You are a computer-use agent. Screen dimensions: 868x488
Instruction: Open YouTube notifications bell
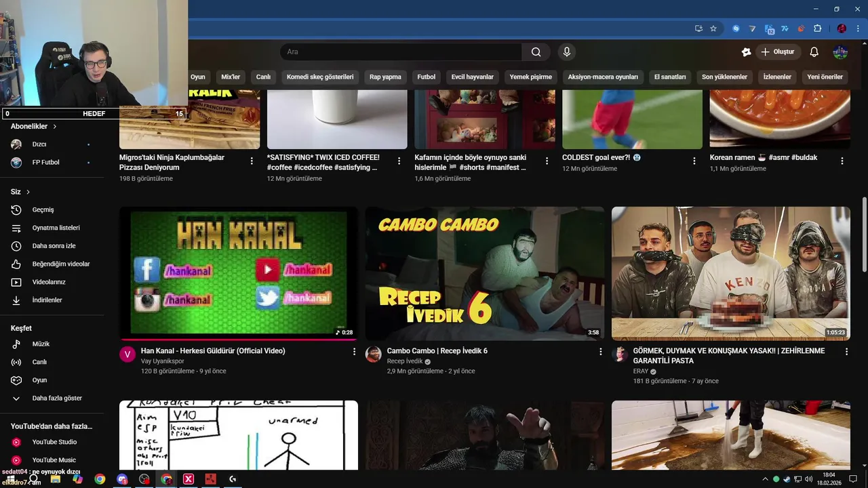[x=814, y=52]
